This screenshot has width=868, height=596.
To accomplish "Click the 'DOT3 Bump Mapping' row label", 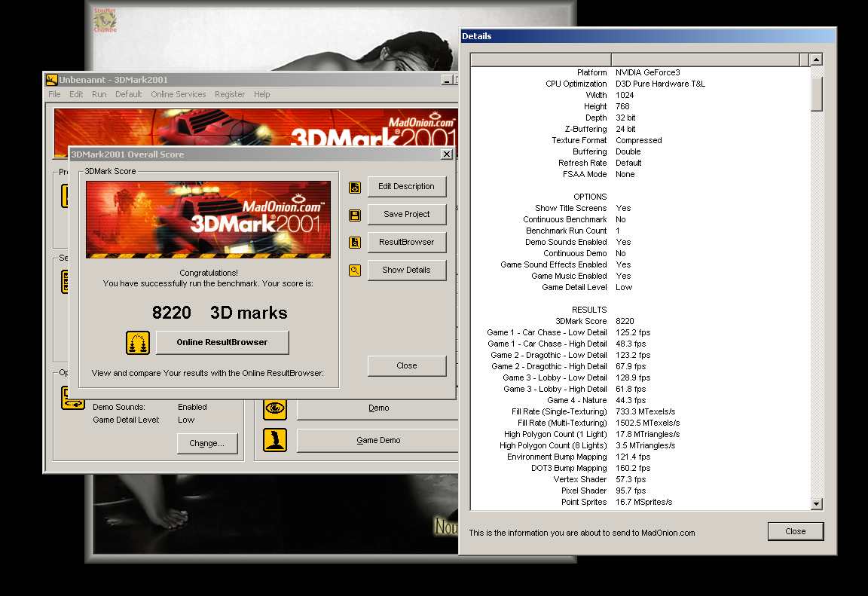I will (569, 468).
